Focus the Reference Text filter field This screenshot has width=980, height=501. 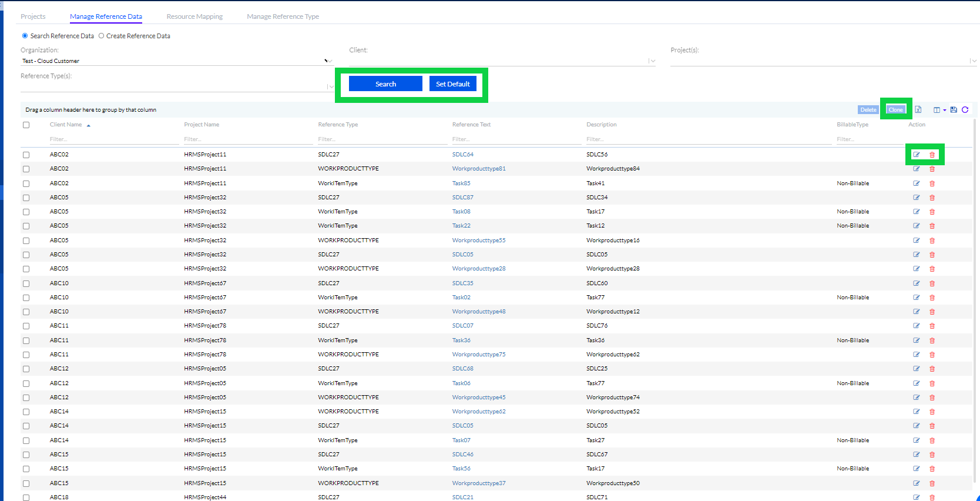[x=516, y=139]
